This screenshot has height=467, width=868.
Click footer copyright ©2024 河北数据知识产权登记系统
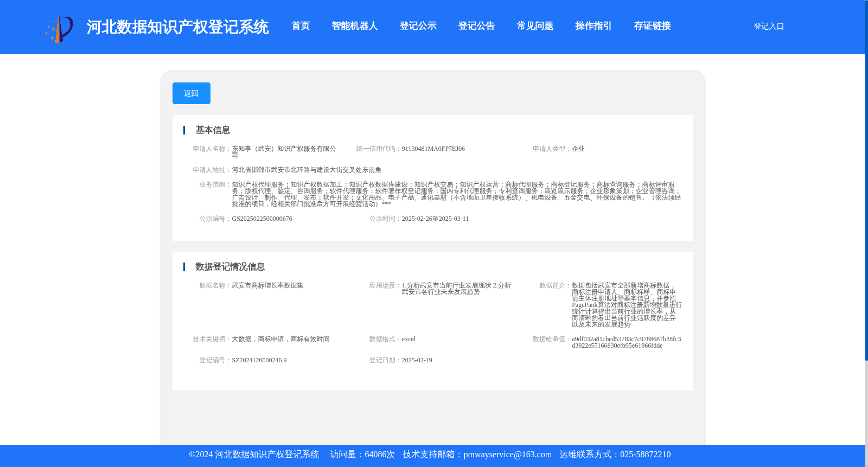(254, 455)
